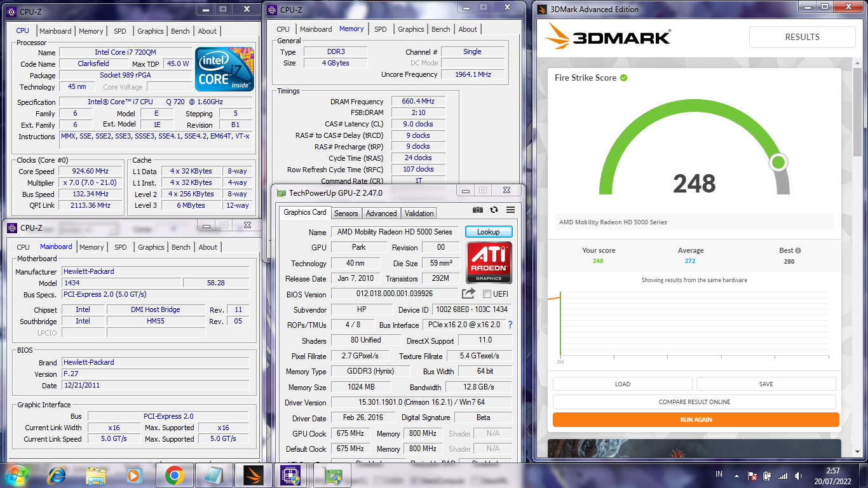Open Graphics tab in CPU-Z Motherboard window

tap(151, 247)
